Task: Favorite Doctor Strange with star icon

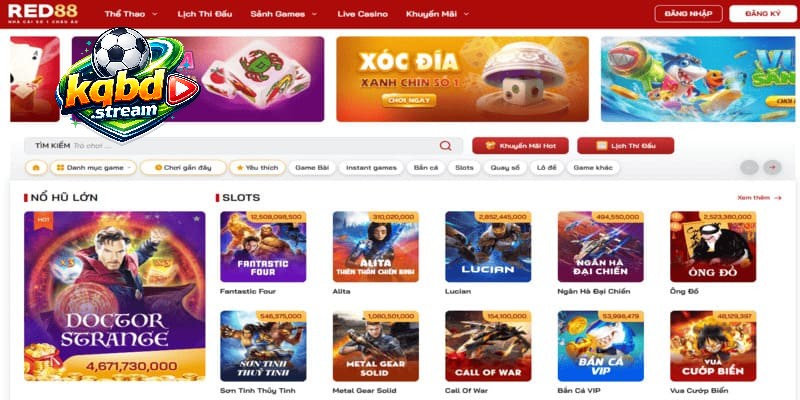Action: (196, 219)
